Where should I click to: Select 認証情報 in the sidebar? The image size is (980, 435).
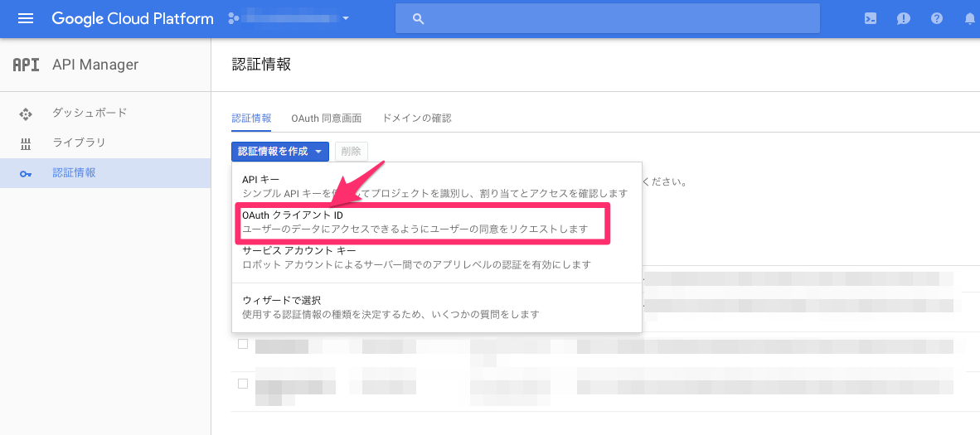(x=105, y=173)
